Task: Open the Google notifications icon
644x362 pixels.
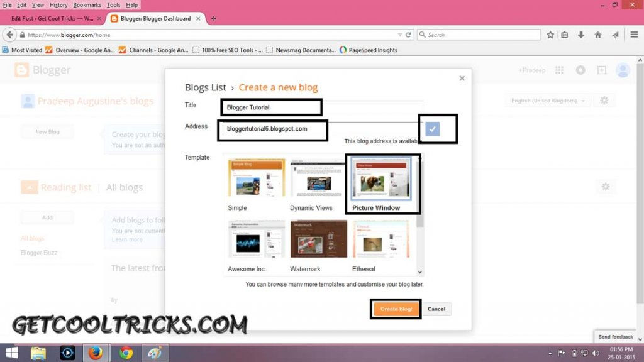Action: coord(580,70)
